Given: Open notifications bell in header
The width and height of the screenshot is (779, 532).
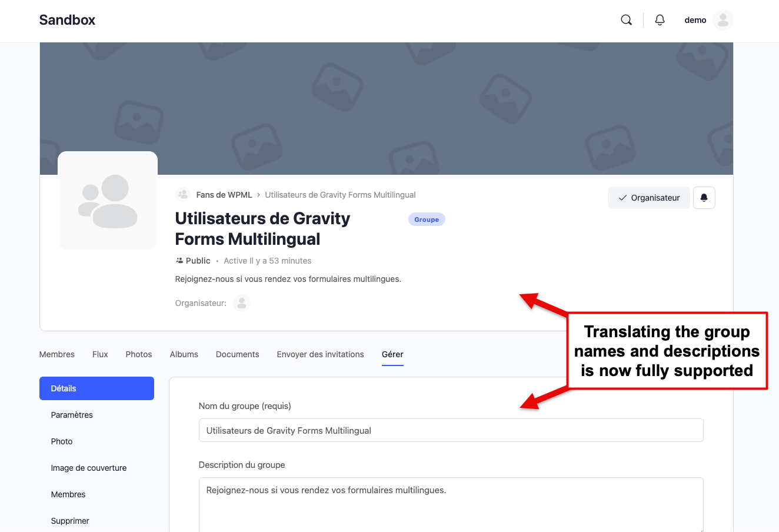Looking at the screenshot, I should click(x=660, y=20).
